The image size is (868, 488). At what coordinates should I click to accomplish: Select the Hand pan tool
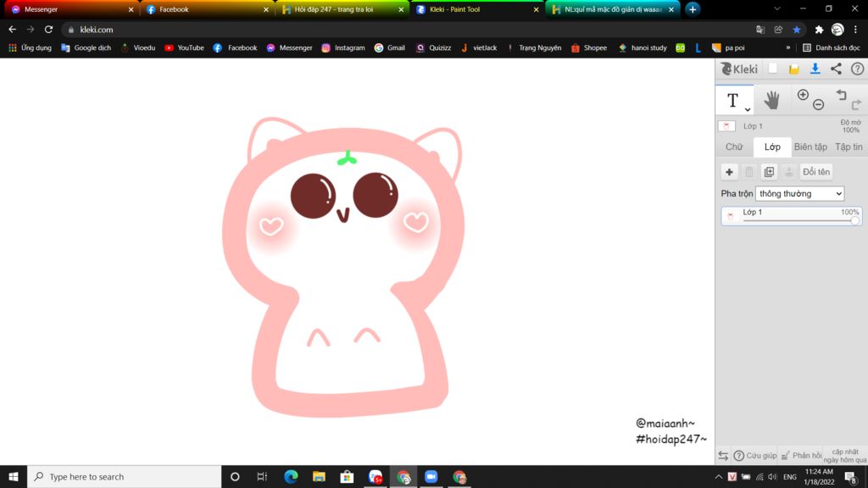pyautogui.click(x=771, y=100)
